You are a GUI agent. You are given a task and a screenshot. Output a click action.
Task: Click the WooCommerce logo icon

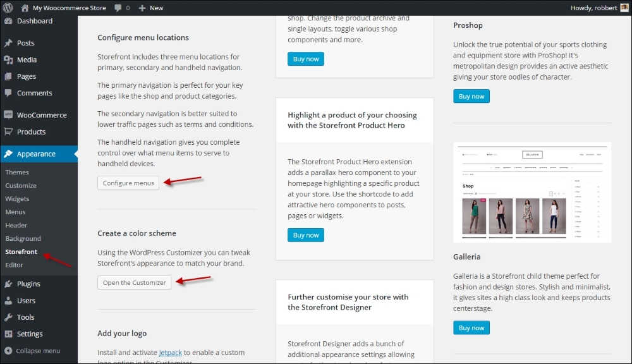pos(8,115)
